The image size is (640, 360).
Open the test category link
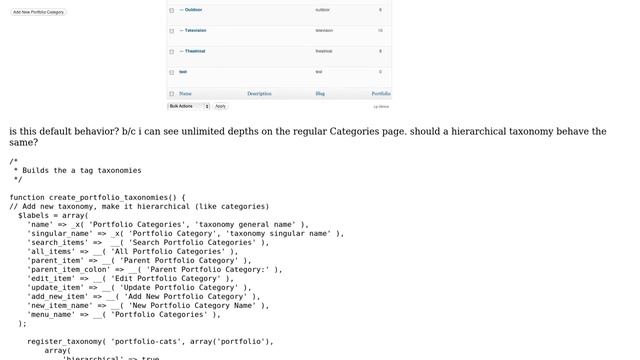tap(183, 72)
